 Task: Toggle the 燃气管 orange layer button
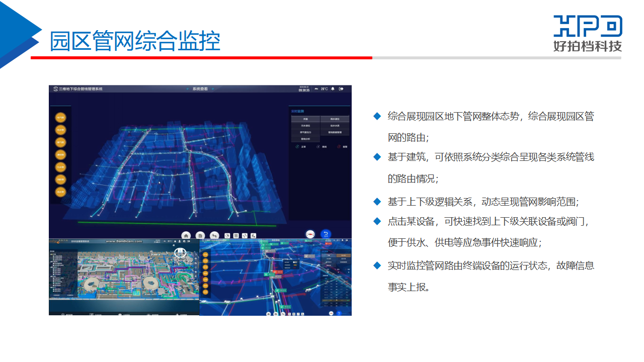[60, 142]
